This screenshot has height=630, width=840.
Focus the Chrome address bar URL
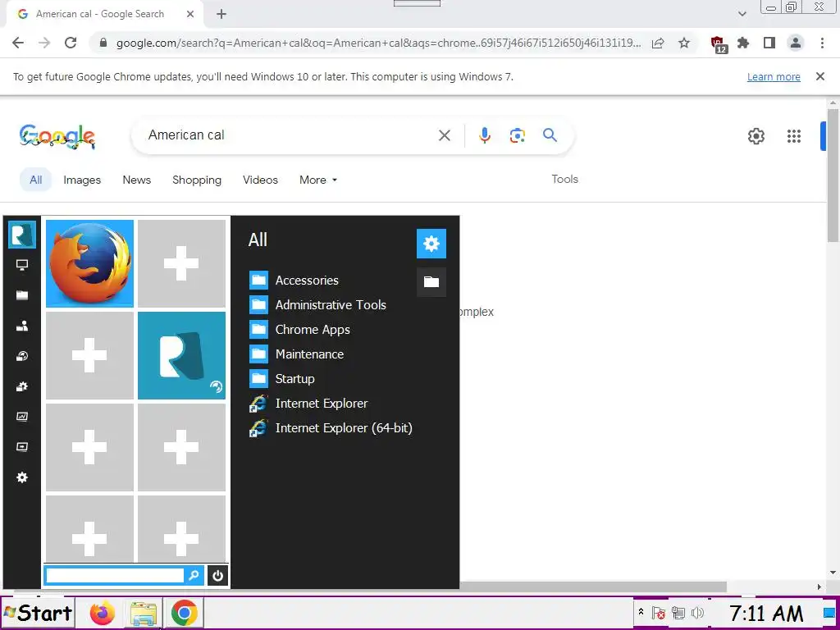(x=378, y=43)
